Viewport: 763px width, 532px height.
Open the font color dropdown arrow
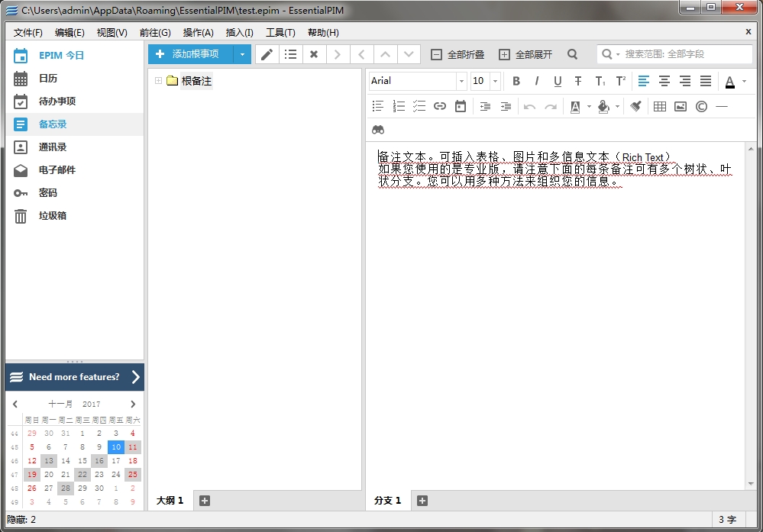pos(745,81)
